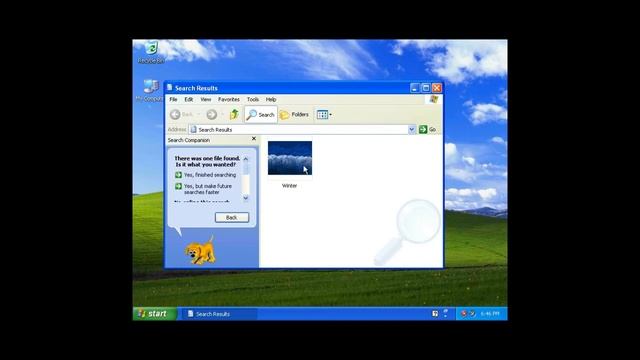This screenshot has width=640, height=360.
Task: Go up one folder level
Action: click(x=234, y=115)
